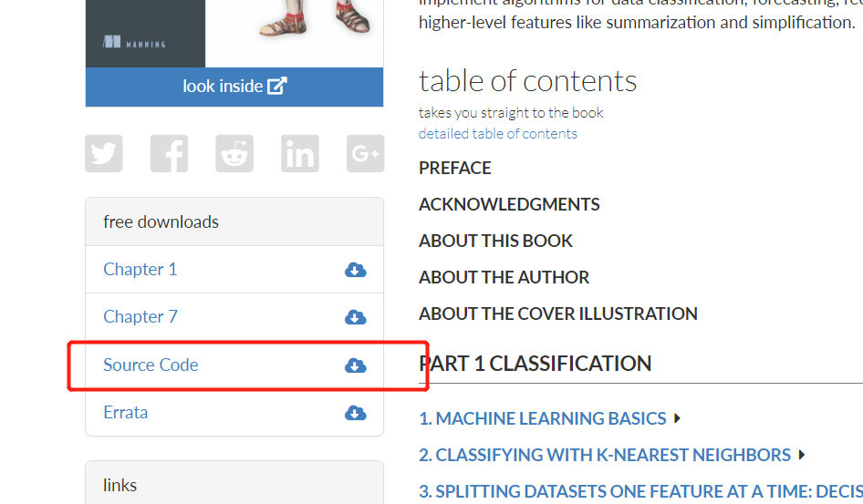Click the Chapter 7 cloud download icon

(x=356, y=317)
